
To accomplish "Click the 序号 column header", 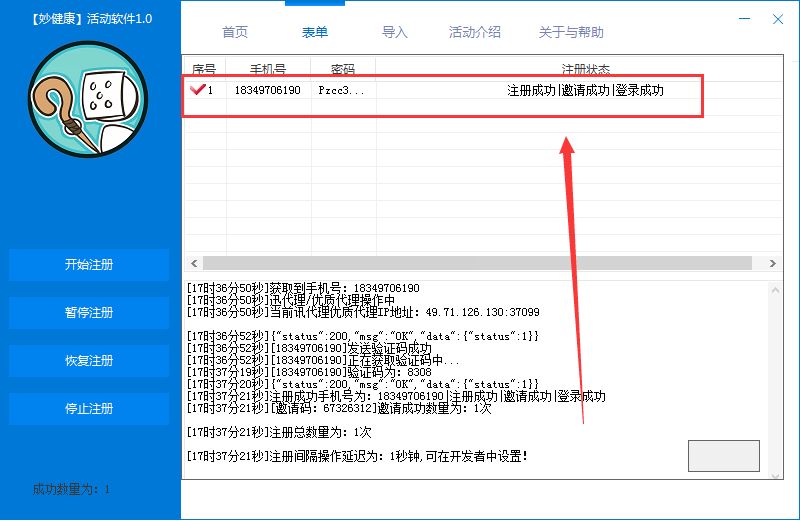I will pyautogui.click(x=204, y=69).
